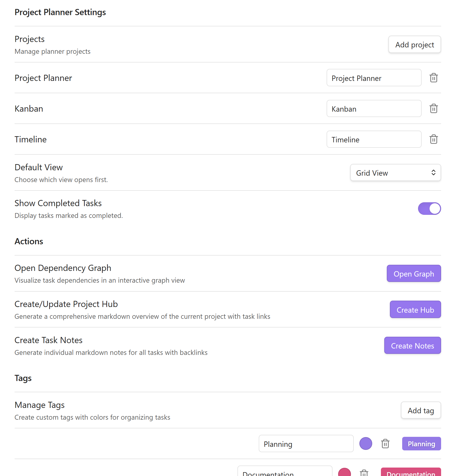Click the Planning tag preview pill
This screenshot has width=468, height=476.
(421, 444)
